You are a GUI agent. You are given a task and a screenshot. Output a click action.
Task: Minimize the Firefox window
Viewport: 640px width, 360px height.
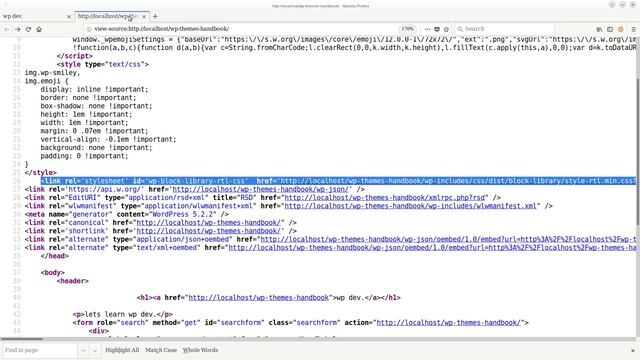612,4
